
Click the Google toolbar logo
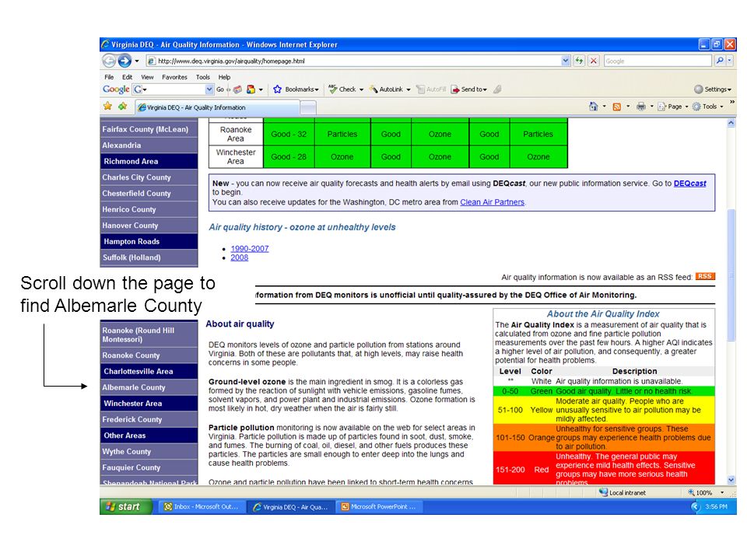(116, 89)
